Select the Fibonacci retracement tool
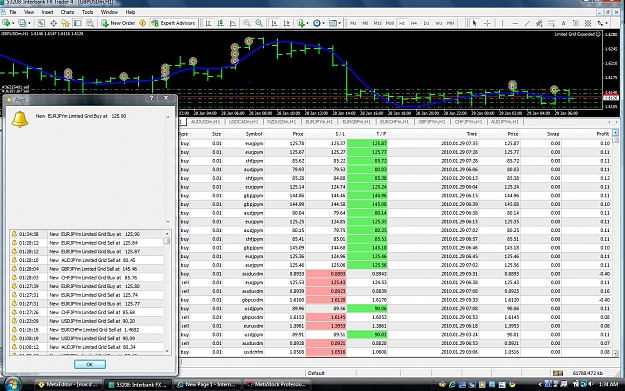This screenshot has width=625, height=391. pyautogui.click(x=552, y=23)
